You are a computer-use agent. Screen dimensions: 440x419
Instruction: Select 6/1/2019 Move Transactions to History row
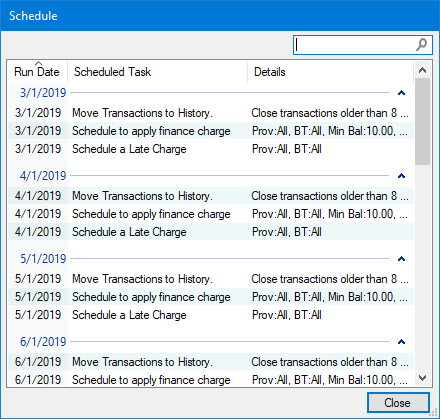pyautogui.click(x=211, y=362)
